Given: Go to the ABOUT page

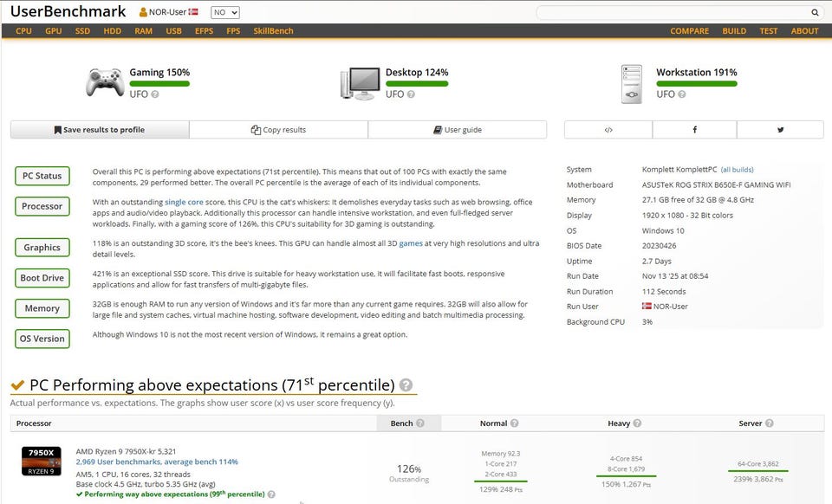Looking at the screenshot, I should (x=804, y=30).
